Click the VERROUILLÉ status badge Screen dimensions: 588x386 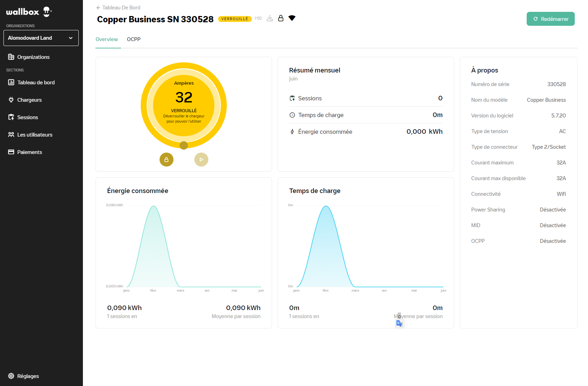[235, 19]
